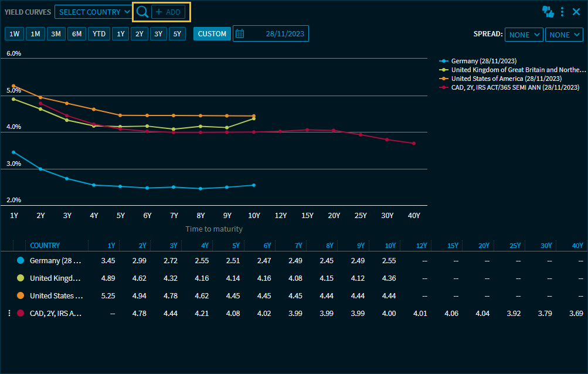Screen dimensions: 588x374
Task: Expand the first Spread dropdown
Action: 524,35
